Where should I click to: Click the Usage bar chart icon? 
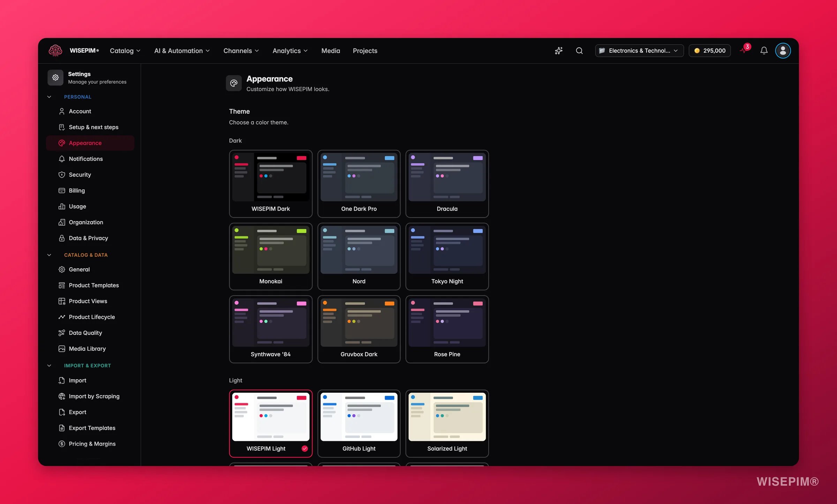coord(62,206)
